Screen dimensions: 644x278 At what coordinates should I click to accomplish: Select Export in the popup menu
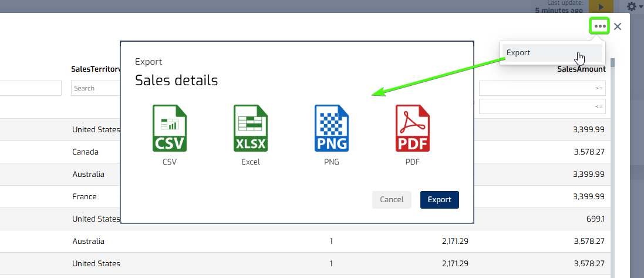552,53
